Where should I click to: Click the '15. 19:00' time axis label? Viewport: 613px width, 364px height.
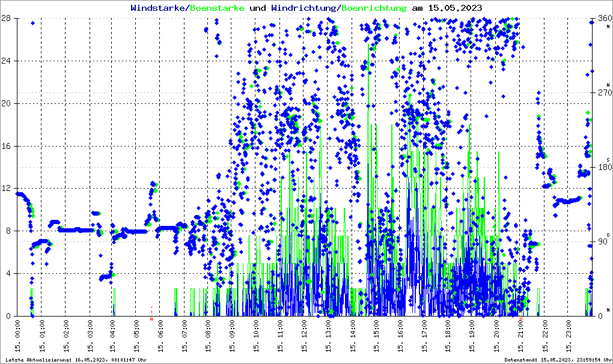(472, 336)
